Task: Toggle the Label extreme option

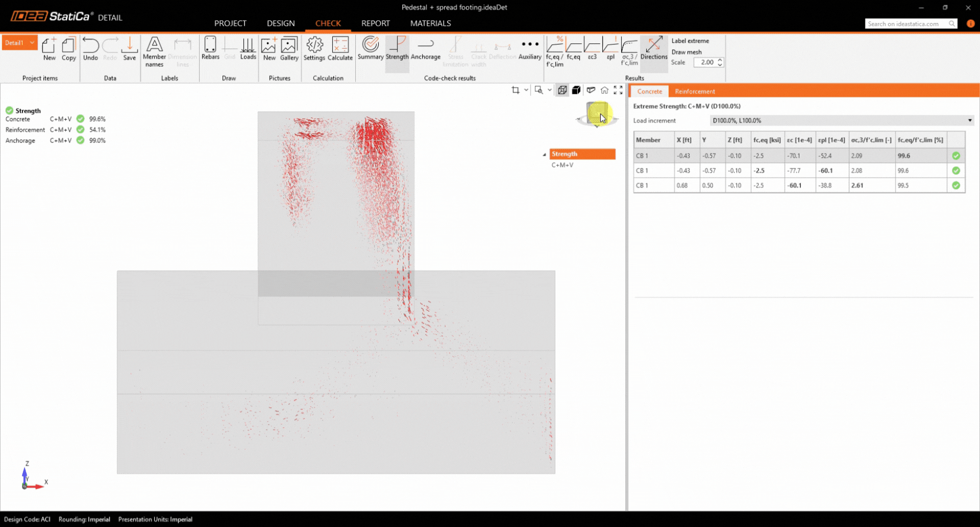Action: [x=690, y=41]
